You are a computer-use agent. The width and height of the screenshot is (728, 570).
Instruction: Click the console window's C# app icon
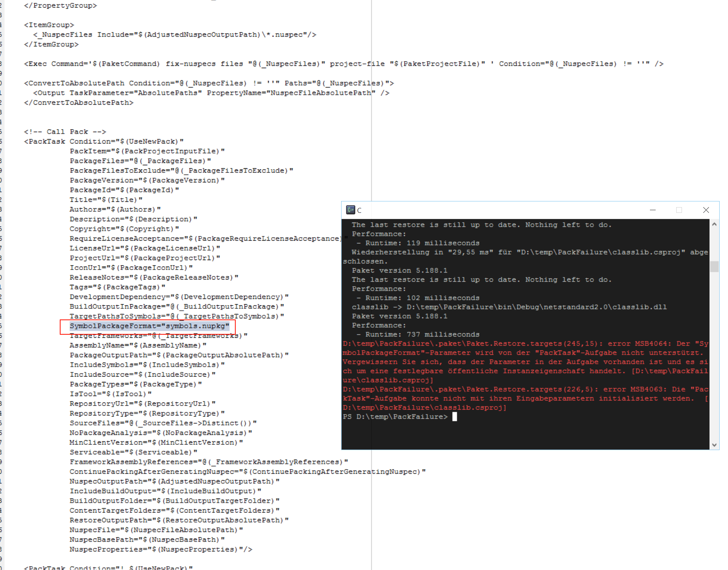point(351,210)
